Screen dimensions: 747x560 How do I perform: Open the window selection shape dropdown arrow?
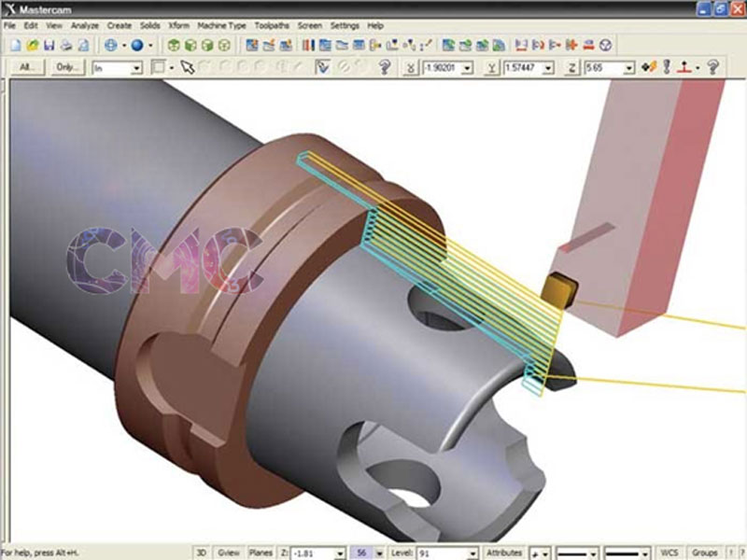tap(172, 68)
